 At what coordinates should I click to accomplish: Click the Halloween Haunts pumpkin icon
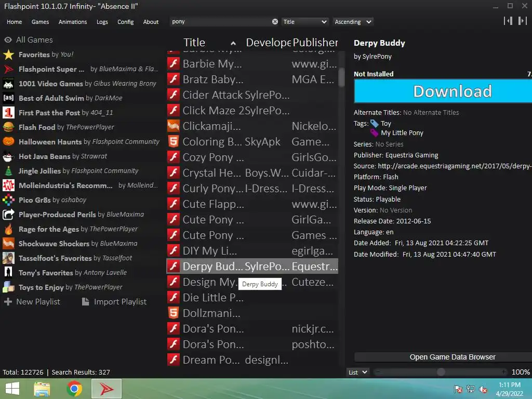pyautogui.click(x=8, y=142)
